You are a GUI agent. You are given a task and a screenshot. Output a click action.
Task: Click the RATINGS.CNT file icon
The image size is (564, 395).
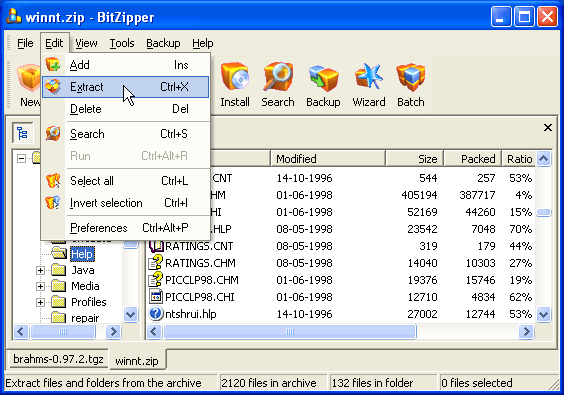tap(156, 246)
